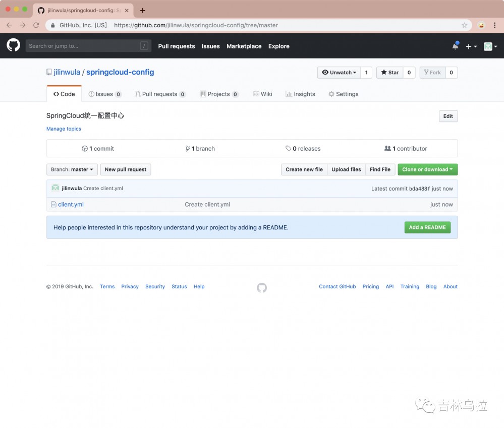Bookmark the page with the star icon
Screen dimensions: 504x428
[x=464, y=25]
